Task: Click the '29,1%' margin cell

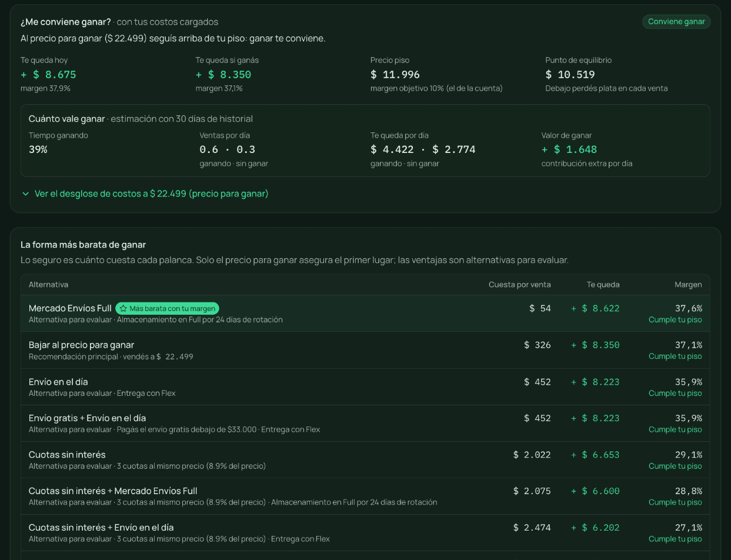Action: (689, 455)
